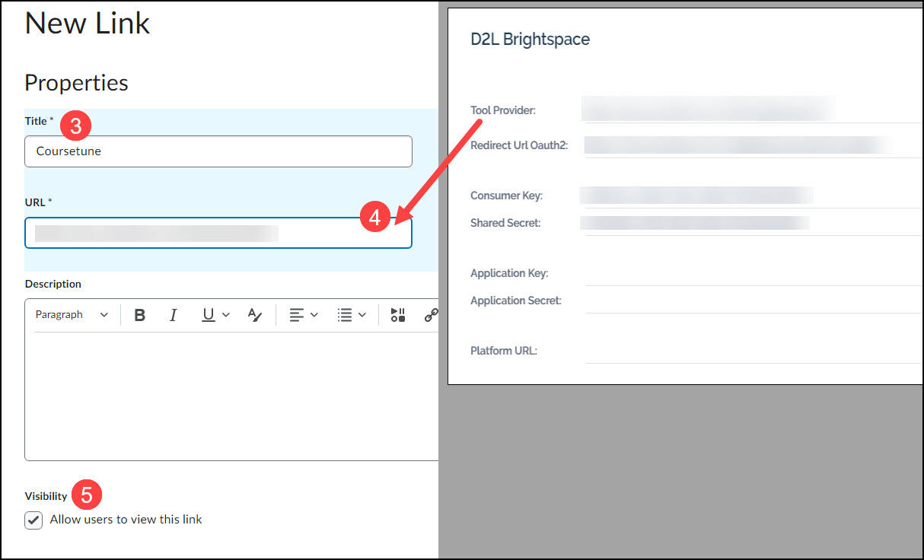Click the New Link page heading

[x=88, y=23]
